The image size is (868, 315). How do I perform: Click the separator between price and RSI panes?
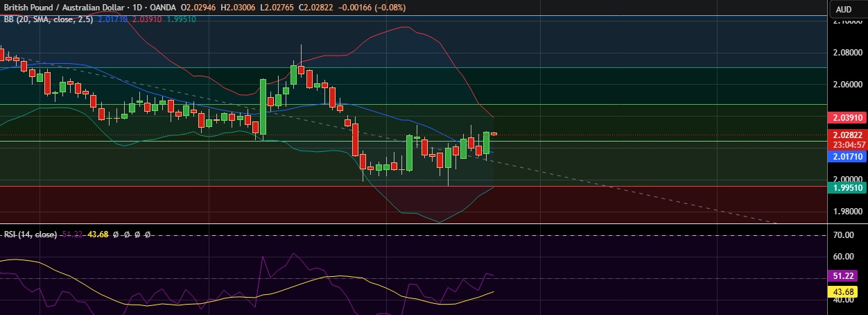point(416,224)
